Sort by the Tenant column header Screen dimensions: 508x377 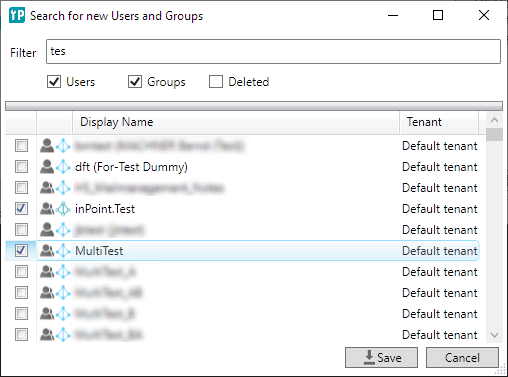pyautogui.click(x=439, y=122)
